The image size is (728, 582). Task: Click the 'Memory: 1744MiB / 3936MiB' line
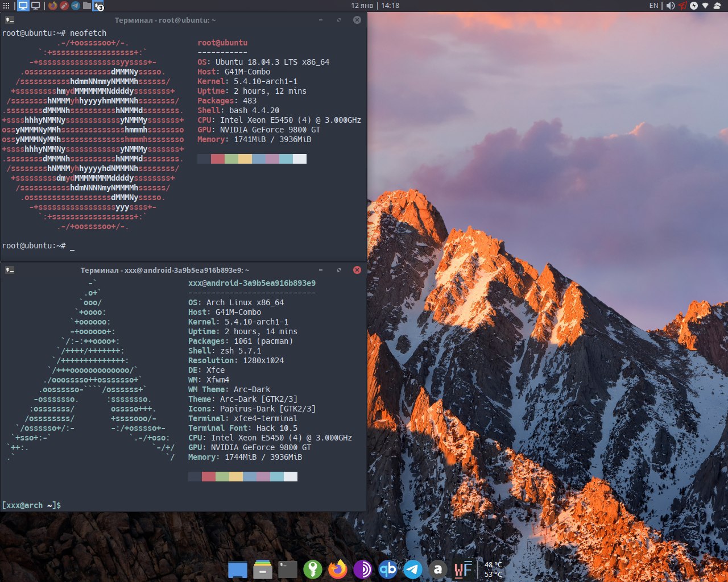point(245,457)
